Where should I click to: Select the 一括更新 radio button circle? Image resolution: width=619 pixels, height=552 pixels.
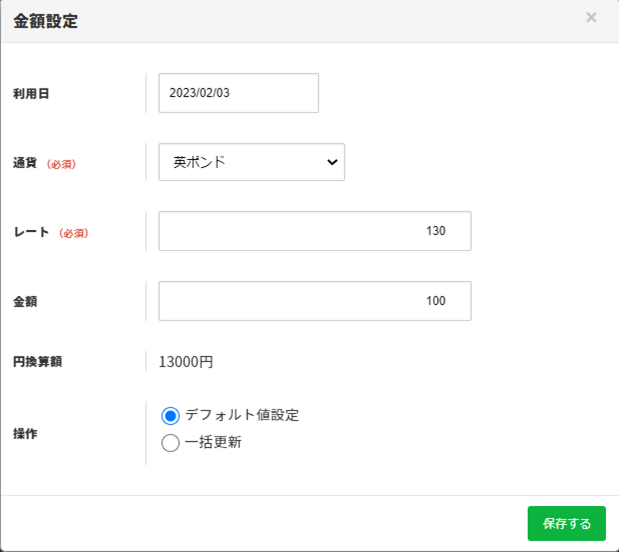pos(170,443)
